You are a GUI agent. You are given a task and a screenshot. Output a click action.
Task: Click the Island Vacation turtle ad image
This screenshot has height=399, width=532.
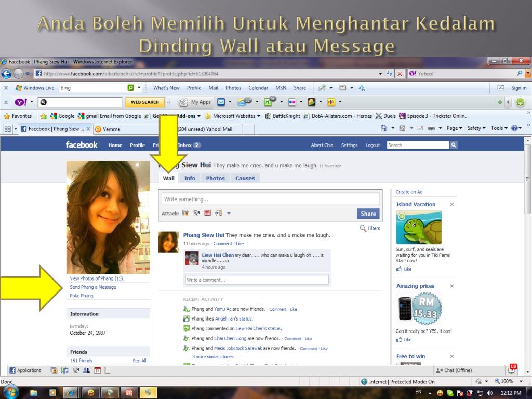(419, 227)
